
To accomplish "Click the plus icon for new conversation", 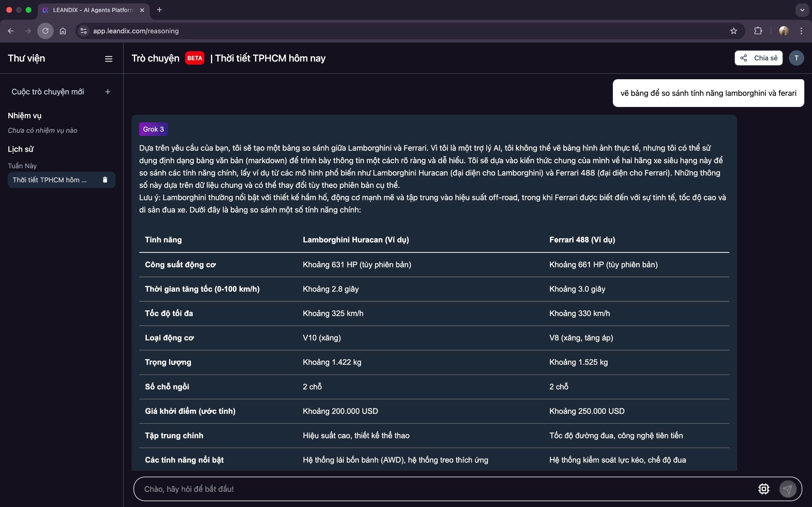I will click(x=108, y=92).
